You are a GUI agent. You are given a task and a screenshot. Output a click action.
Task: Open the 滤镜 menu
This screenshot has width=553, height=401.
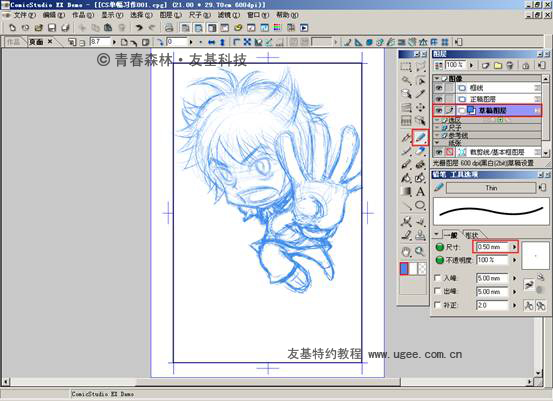click(229, 15)
